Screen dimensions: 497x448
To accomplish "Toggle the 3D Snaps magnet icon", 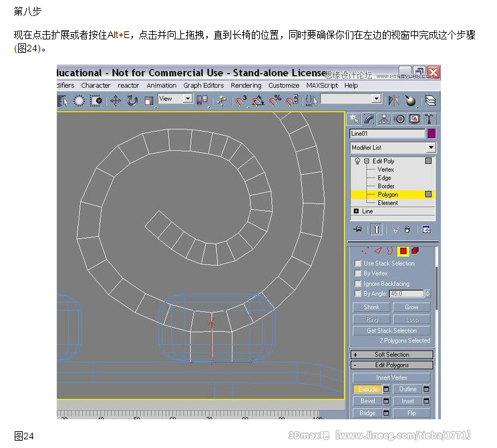I will pyautogui.click(x=241, y=101).
